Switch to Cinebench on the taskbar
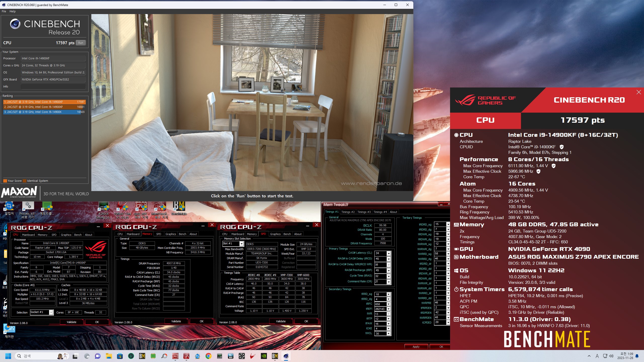 point(286,356)
